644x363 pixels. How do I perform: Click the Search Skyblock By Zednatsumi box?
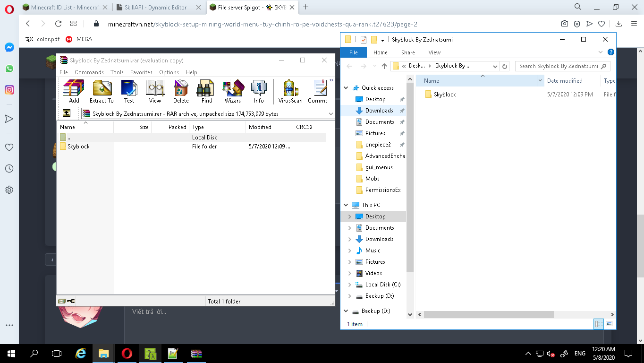(x=559, y=66)
